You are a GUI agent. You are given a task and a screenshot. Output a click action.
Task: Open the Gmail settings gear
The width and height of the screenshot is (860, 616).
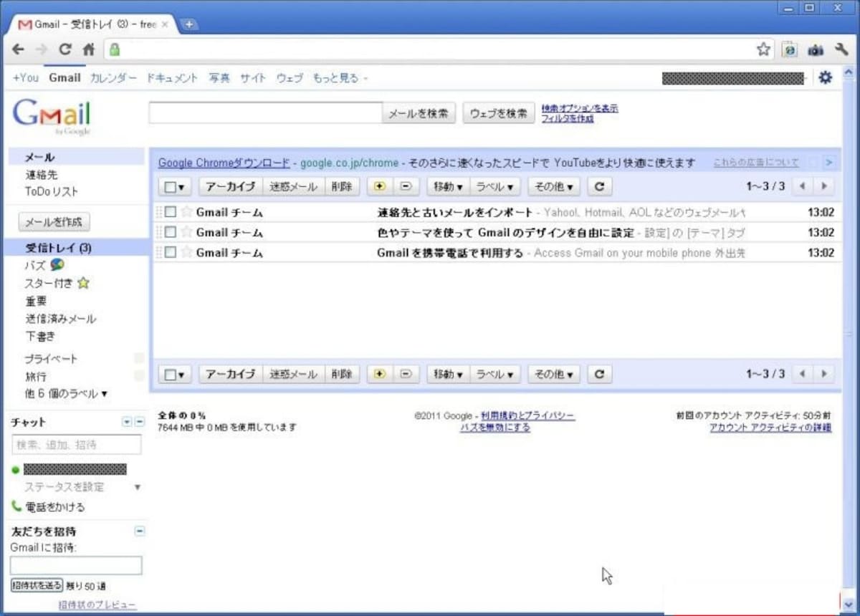(826, 77)
